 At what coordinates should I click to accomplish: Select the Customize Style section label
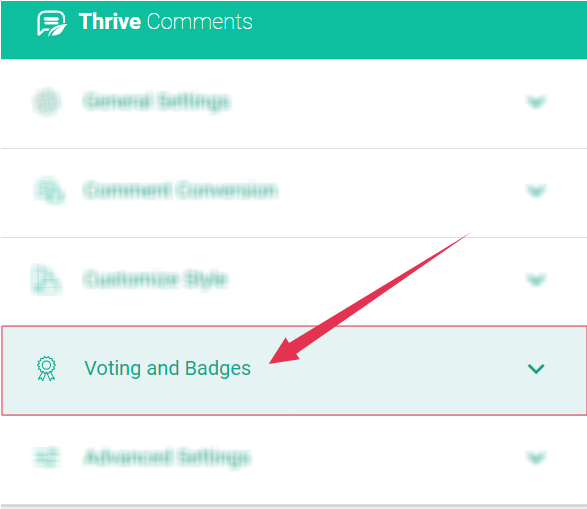pyautogui.click(x=155, y=279)
